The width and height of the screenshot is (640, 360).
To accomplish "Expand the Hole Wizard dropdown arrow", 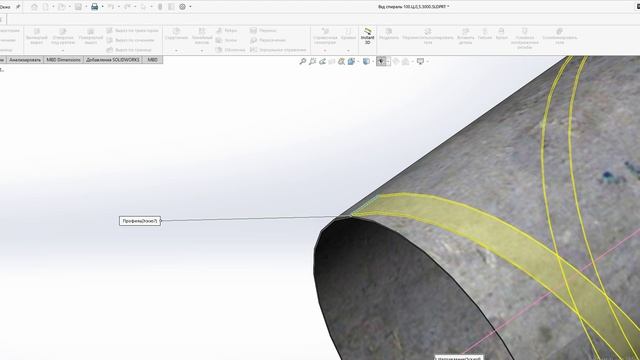I will click(63, 51).
